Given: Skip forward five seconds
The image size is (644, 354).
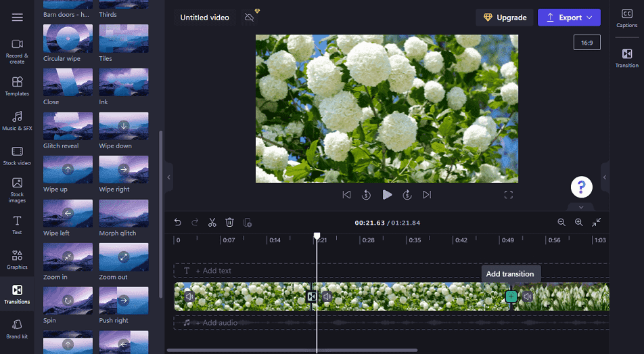Looking at the screenshot, I should point(407,195).
